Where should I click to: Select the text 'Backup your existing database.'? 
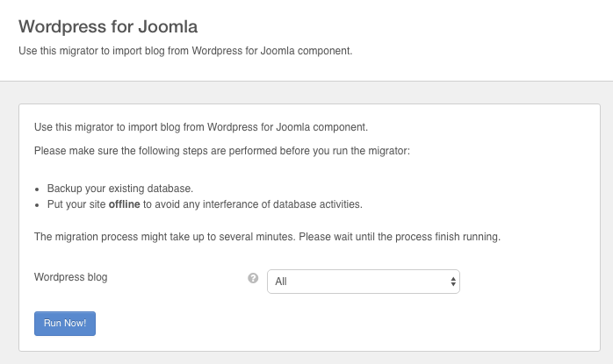[x=120, y=189]
